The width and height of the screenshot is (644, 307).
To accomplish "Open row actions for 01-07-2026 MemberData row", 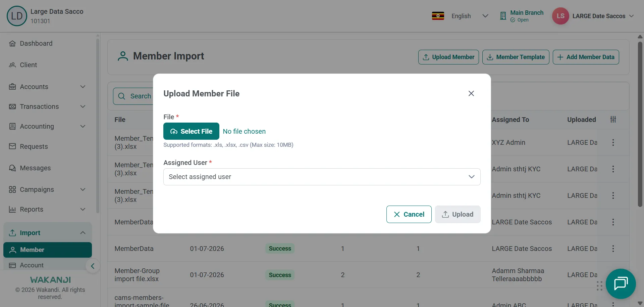I will tap(613, 249).
